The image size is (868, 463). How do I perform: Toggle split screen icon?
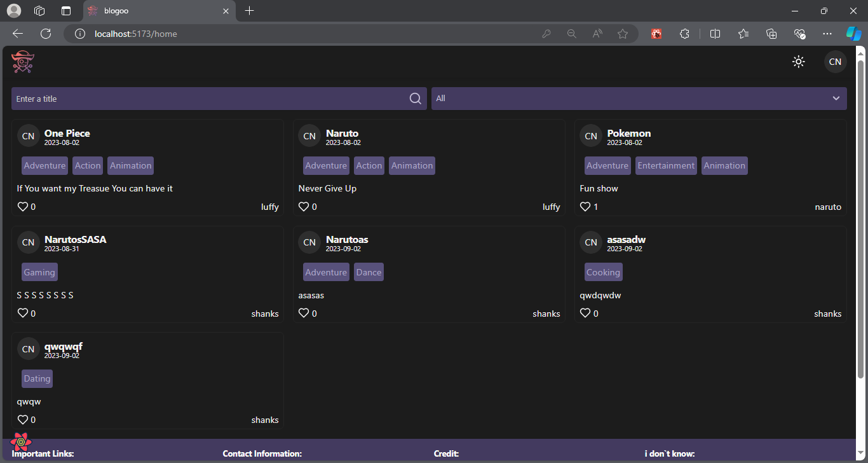click(x=715, y=34)
